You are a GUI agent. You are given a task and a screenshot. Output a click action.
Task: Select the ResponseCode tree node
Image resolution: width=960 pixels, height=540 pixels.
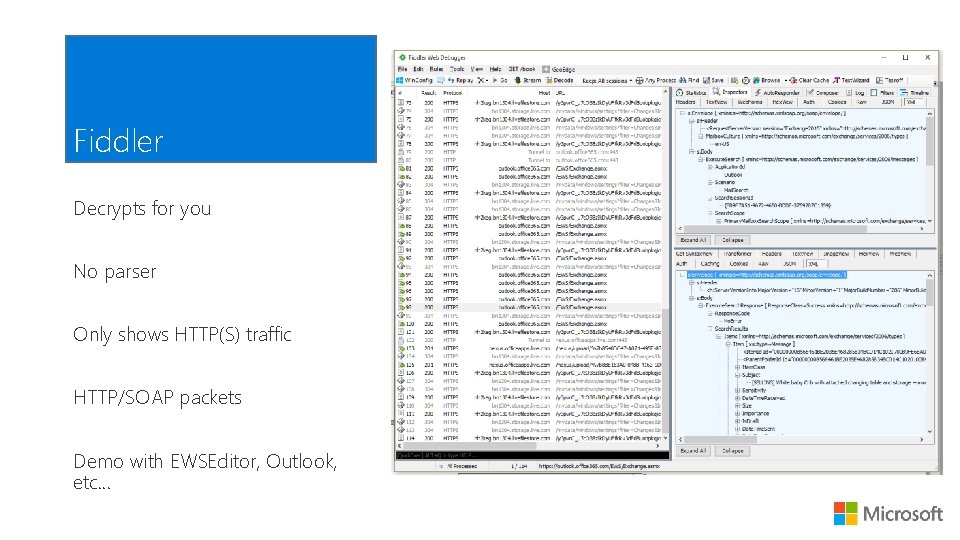(x=732, y=313)
